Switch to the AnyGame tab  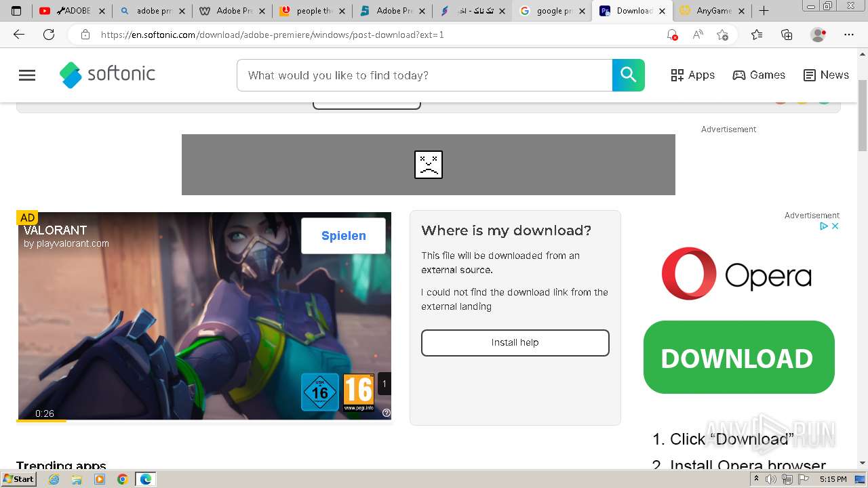coord(713,11)
